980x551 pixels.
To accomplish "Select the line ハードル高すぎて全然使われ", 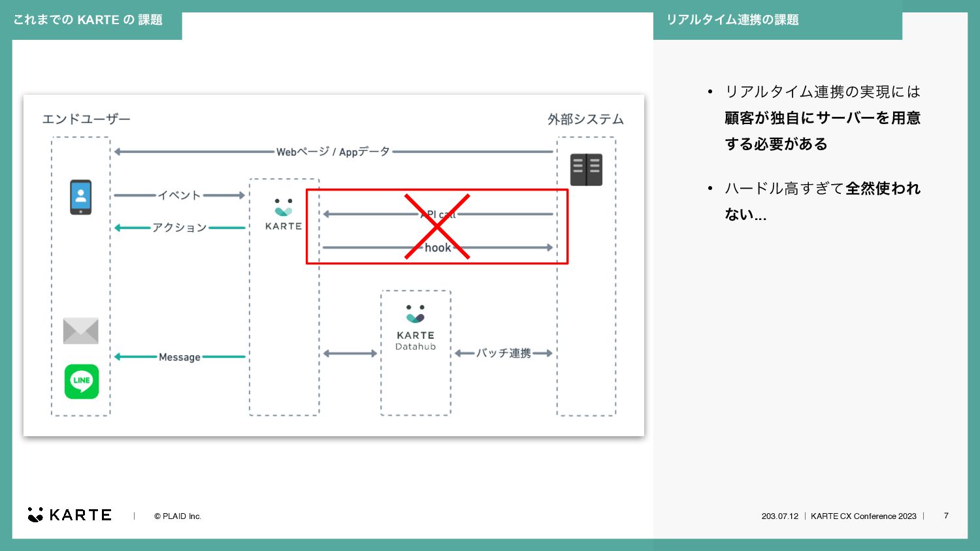I will tap(823, 189).
